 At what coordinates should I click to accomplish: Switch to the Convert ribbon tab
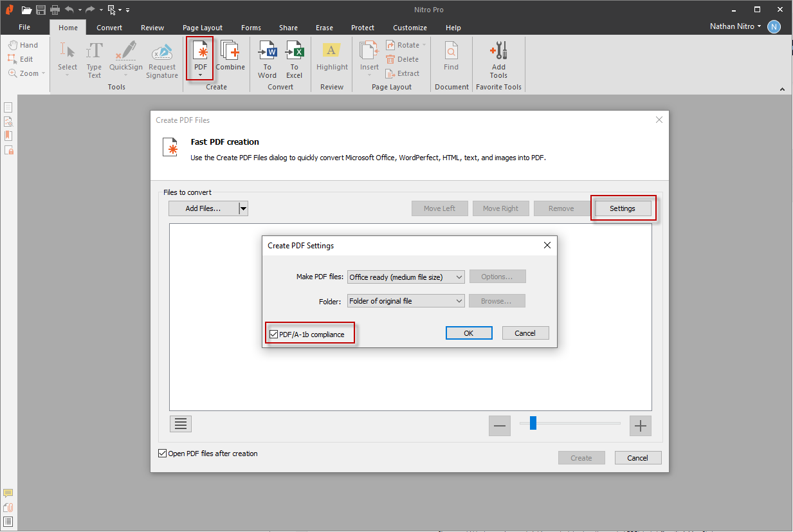click(109, 28)
